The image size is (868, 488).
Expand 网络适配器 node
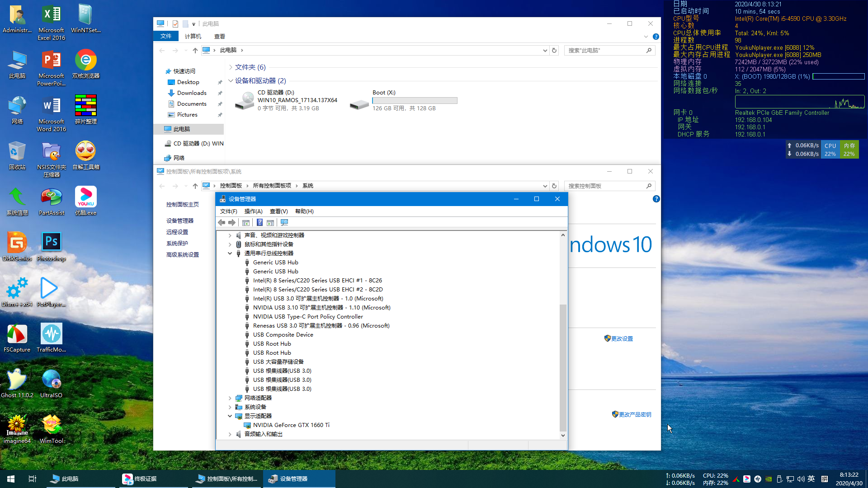230,398
